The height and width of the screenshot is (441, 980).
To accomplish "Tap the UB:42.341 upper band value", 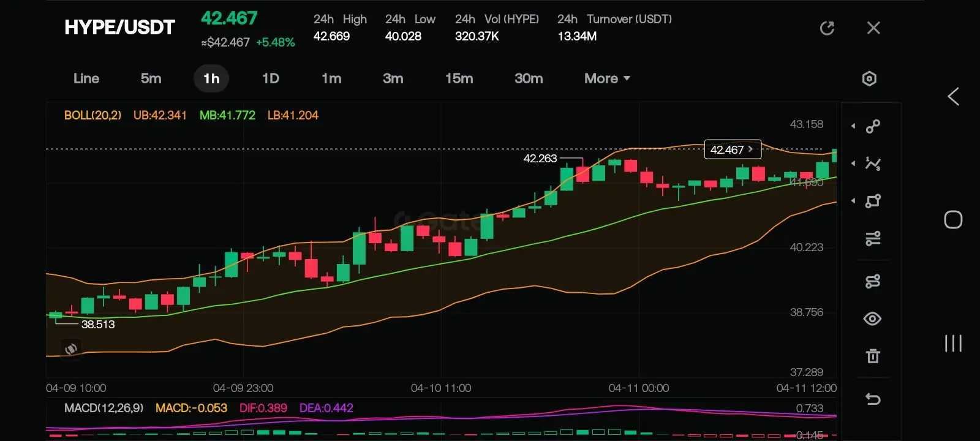I will (x=160, y=115).
